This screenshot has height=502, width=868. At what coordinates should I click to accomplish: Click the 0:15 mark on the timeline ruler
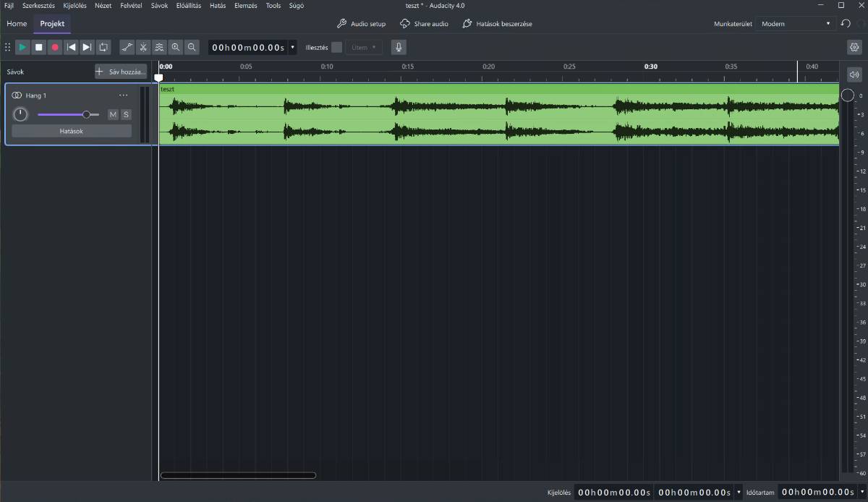[408, 67]
